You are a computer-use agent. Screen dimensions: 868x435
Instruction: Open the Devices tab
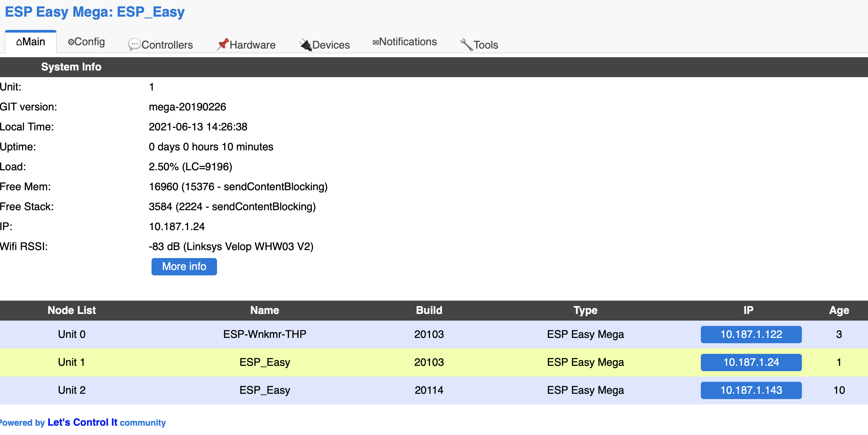click(x=324, y=45)
